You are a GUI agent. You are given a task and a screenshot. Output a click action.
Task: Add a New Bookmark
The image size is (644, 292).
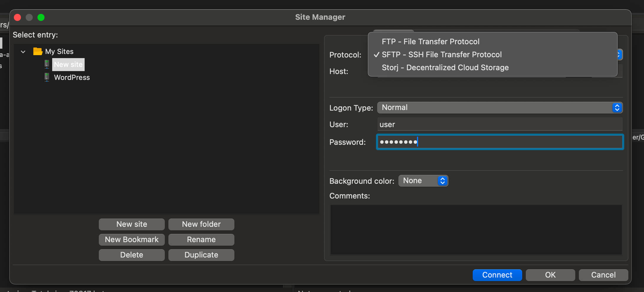[x=132, y=239]
